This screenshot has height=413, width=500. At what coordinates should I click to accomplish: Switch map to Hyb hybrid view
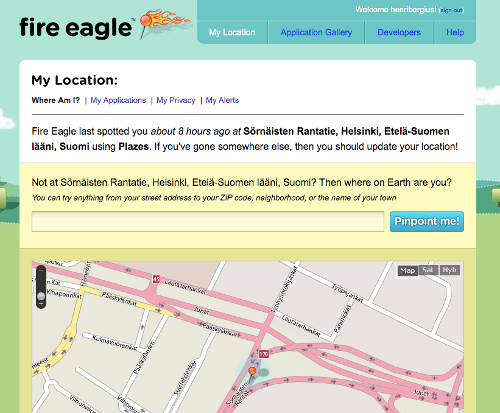(x=450, y=270)
